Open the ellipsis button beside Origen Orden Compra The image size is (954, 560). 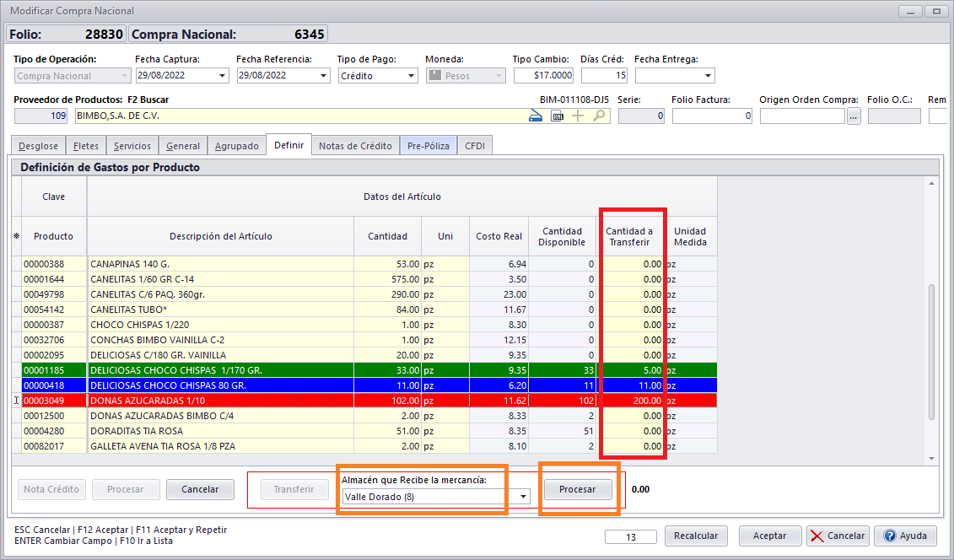pyautogui.click(x=854, y=116)
